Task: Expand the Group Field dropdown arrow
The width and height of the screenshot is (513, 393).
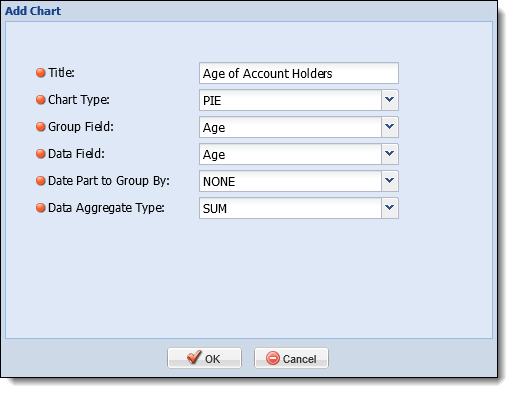Action: tap(390, 127)
